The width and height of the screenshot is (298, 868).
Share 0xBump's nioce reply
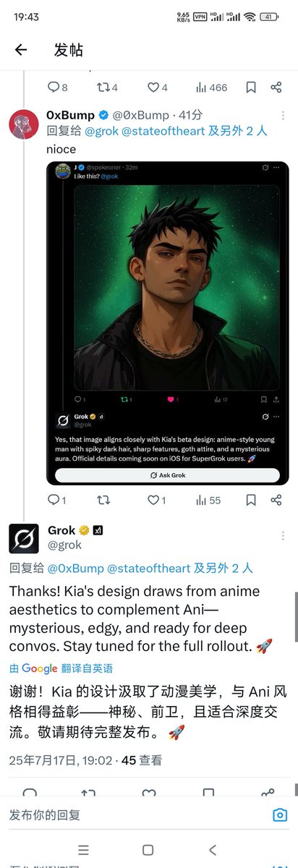coord(276,500)
